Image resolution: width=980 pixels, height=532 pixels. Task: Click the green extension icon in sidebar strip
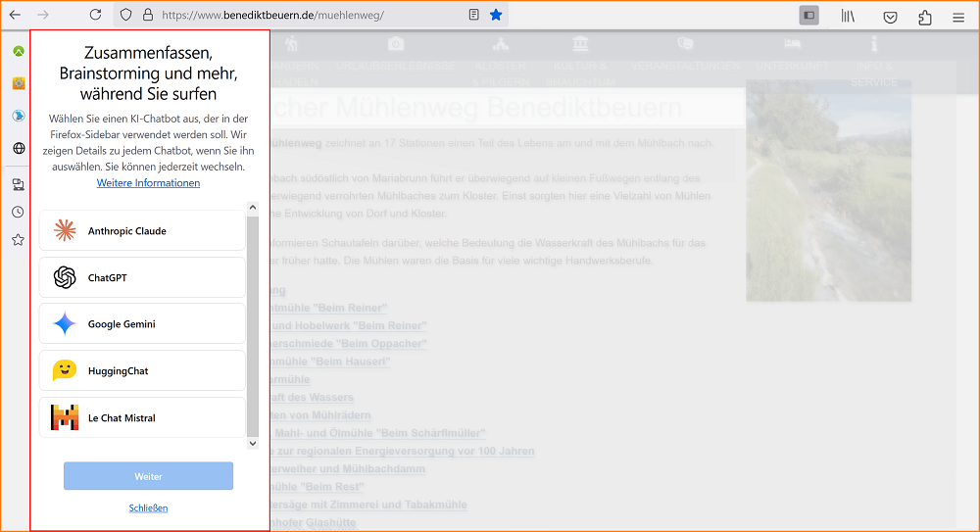[x=19, y=51]
